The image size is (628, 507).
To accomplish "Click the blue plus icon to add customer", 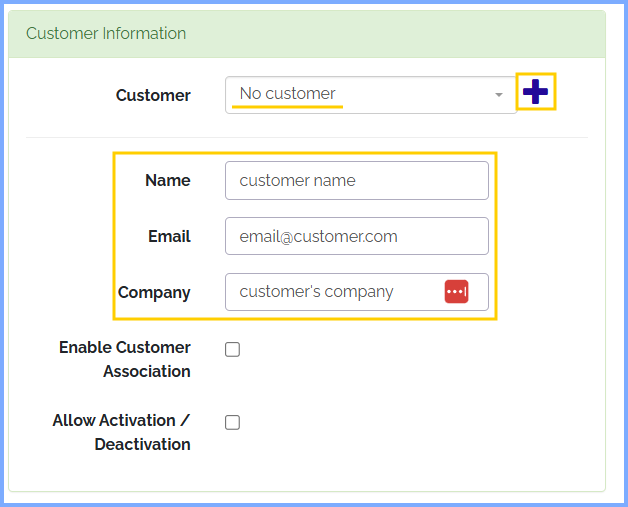I will click(x=536, y=92).
